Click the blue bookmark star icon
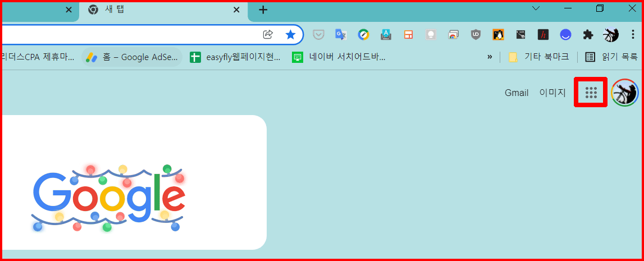 (290, 34)
